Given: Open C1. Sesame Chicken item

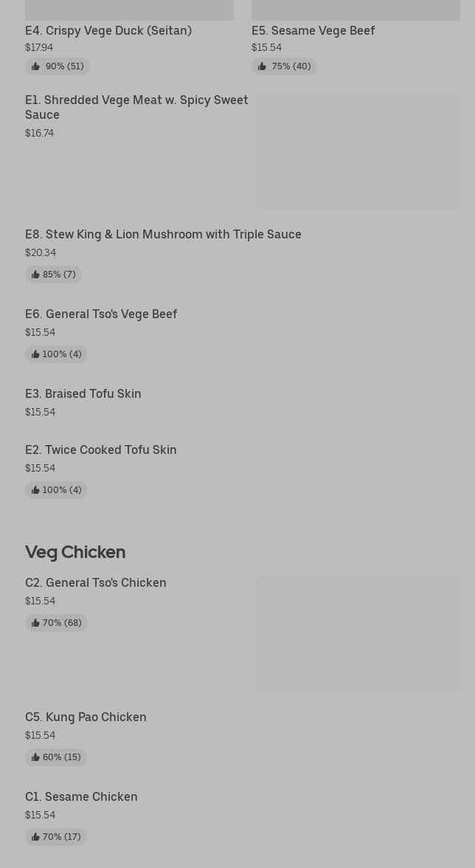Looking at the screenshot, I should point(81,796).
